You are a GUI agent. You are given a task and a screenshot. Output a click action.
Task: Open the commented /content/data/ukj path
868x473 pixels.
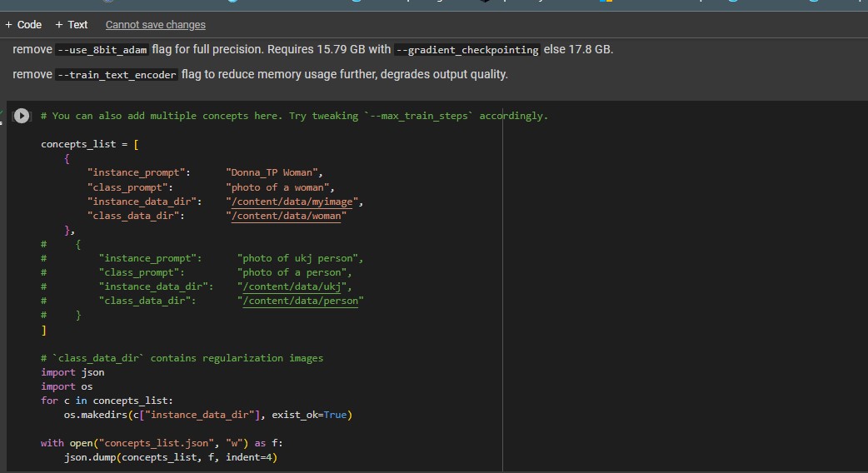(292, 286)
